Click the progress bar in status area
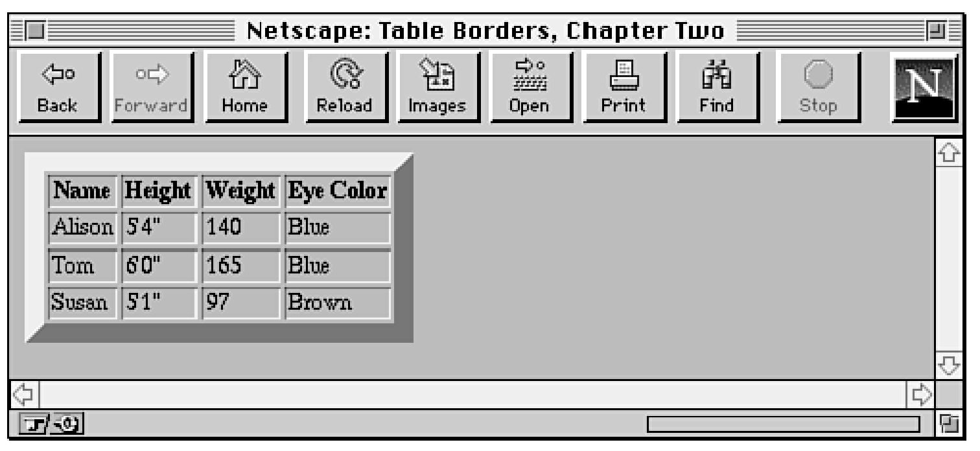The image size is (980, 451). click(784, 424)
